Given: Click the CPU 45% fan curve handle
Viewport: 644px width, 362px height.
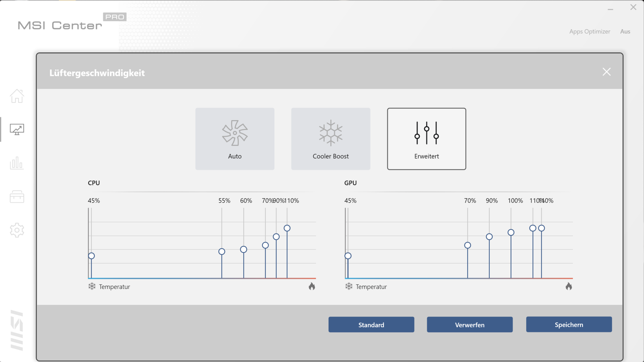Looking at the screenshot, I should [92, 256].
